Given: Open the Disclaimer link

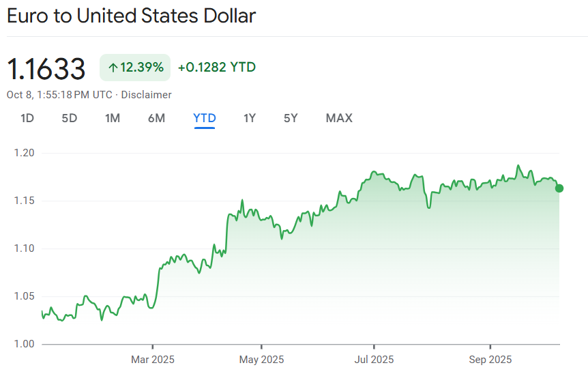Looking at the screenshot, I should click(x=147, y=95).
